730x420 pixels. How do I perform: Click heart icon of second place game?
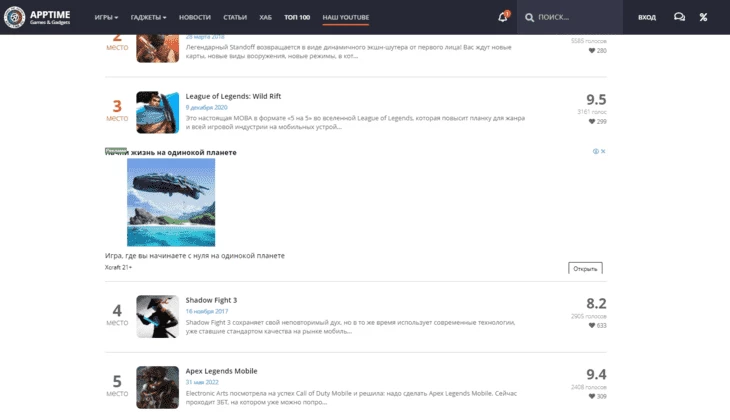[x=592, y=51]
